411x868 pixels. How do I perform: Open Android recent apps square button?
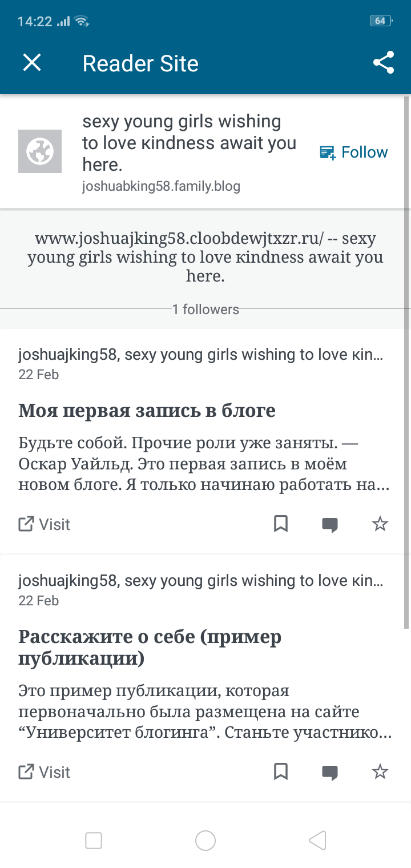tap(94, 841)
